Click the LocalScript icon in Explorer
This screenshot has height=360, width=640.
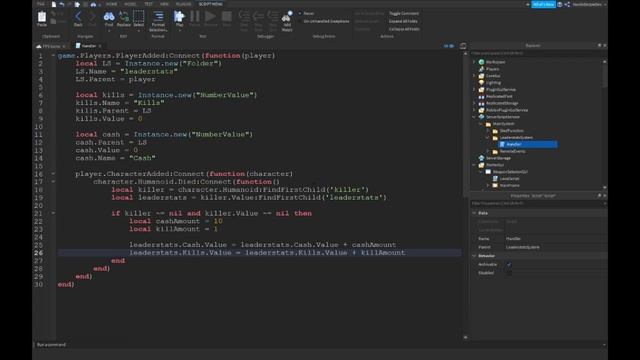(495, 178)
